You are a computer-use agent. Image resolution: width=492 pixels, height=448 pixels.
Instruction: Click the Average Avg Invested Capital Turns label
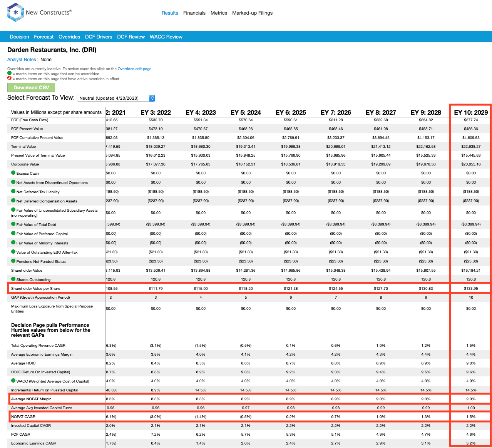point(42,408)
